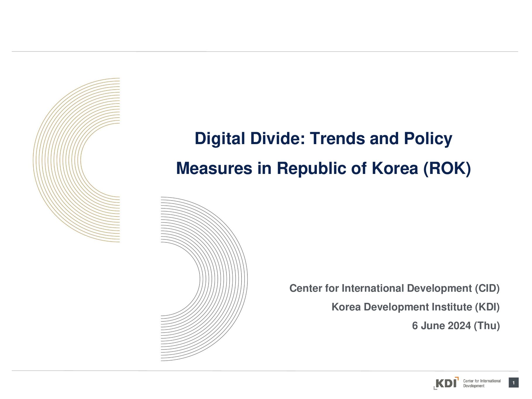Viewport: 532px width, 399px height.
Task: Click the orange corner accent on KDI logo
Action: click(x=457, y=378)
